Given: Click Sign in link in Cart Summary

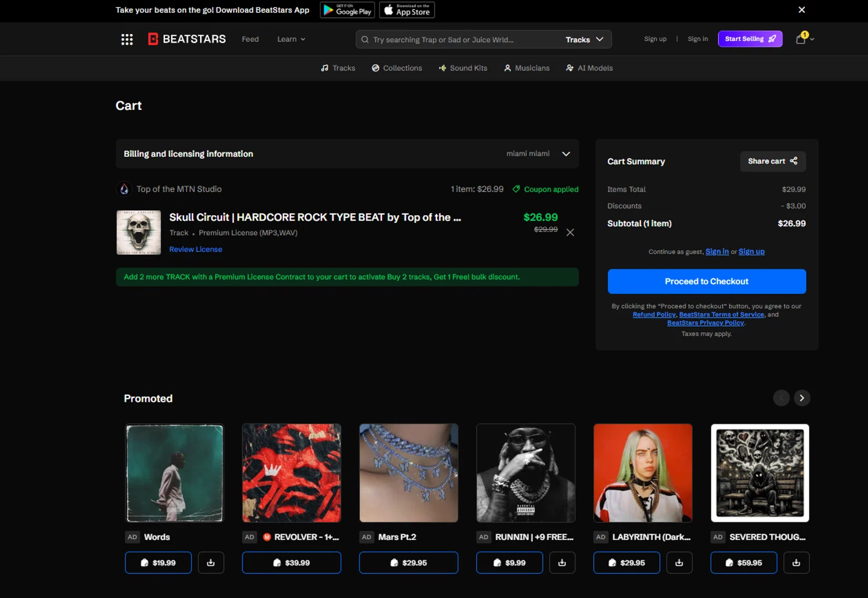Looking at the screenshot, I should tap(717, 251).
